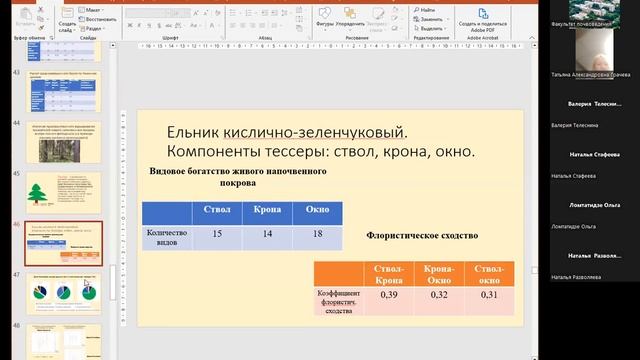Viewport: 640px width, 360px height.
Task: Click the '0,39' cell in orange table
Action: click(x=389, y=301)
